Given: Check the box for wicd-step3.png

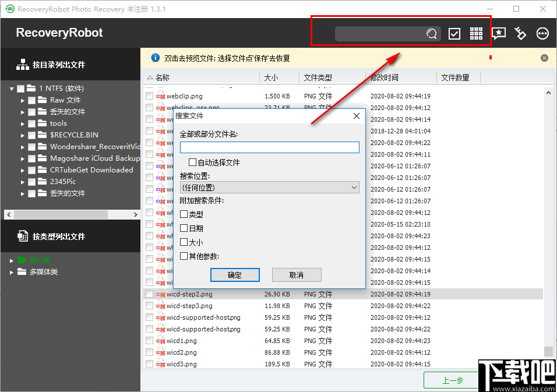Looking at the screenshot, I should pyautogui.click(x=149, y=306).
